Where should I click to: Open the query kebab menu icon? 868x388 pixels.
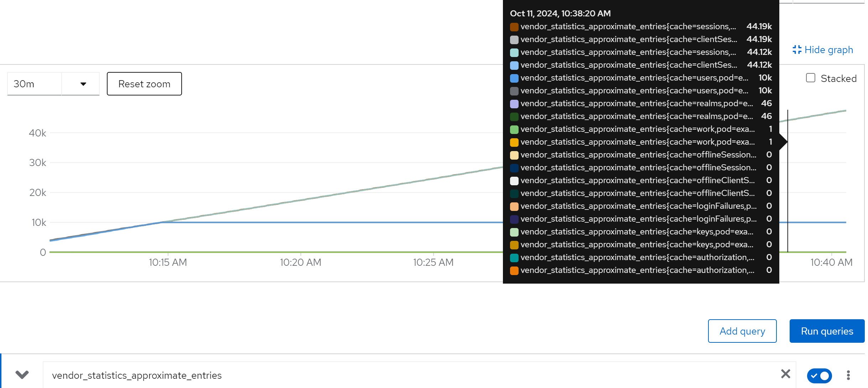pos(848,375)
